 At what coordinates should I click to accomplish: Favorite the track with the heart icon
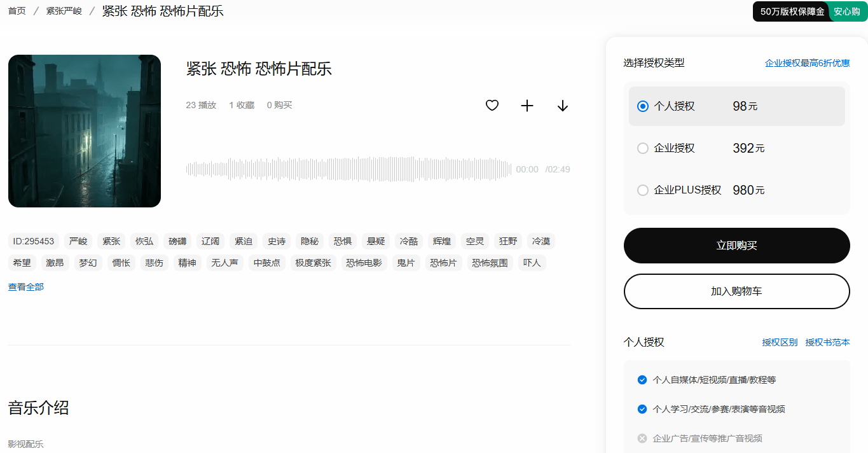tap(492, 106)
